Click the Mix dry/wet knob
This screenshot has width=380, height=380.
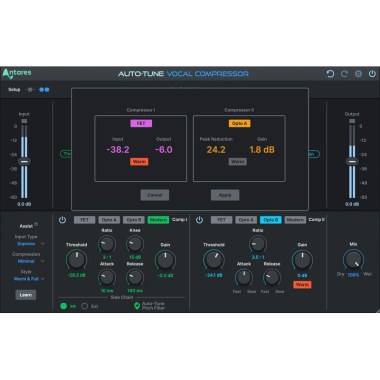(354, 260)
